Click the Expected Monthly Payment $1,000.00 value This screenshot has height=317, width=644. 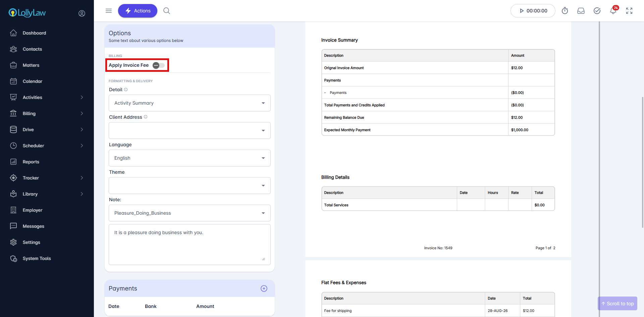click(520, 130)
